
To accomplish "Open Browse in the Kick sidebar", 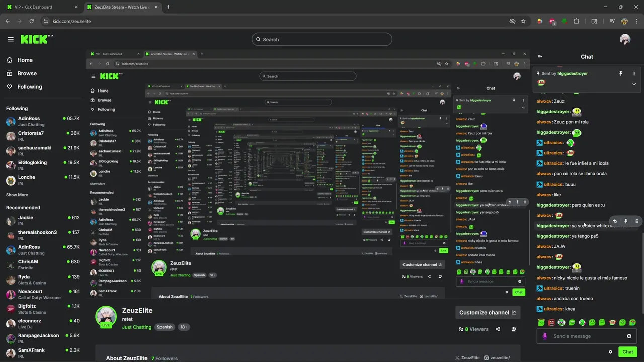I will [21, 73].
